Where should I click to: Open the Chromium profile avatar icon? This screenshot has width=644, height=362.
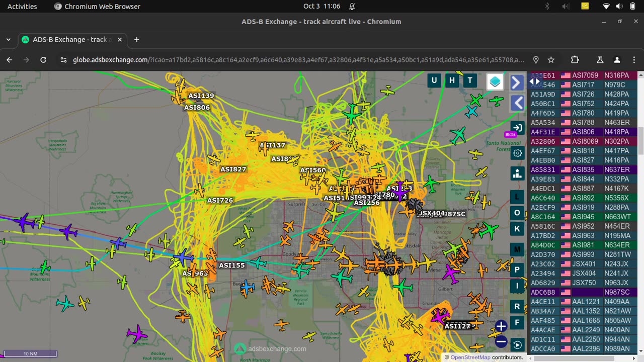click(x=617, y=60)
